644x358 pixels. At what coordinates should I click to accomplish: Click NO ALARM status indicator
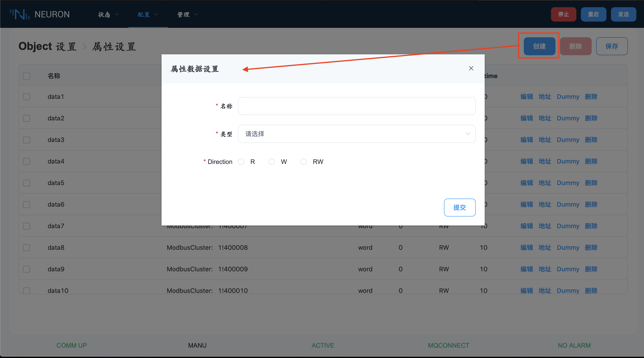pyautogui.click(x=574, y=345)
